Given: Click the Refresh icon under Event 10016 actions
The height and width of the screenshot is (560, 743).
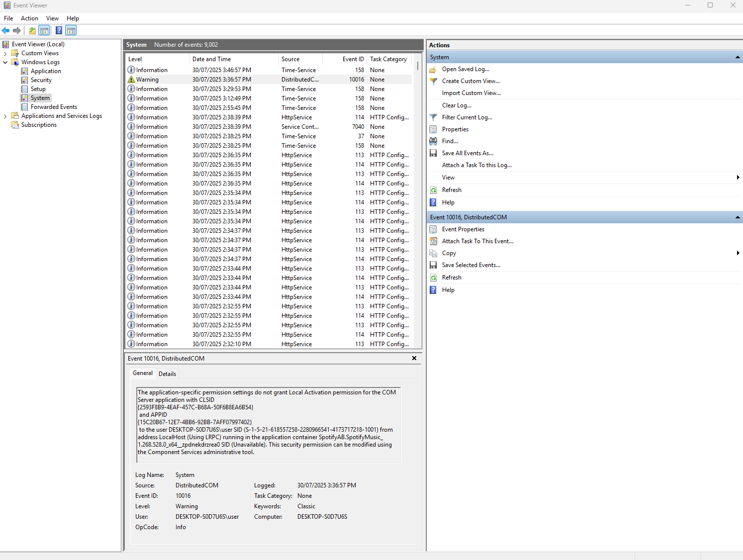Looking at the screenshot, I should (433, 278).
